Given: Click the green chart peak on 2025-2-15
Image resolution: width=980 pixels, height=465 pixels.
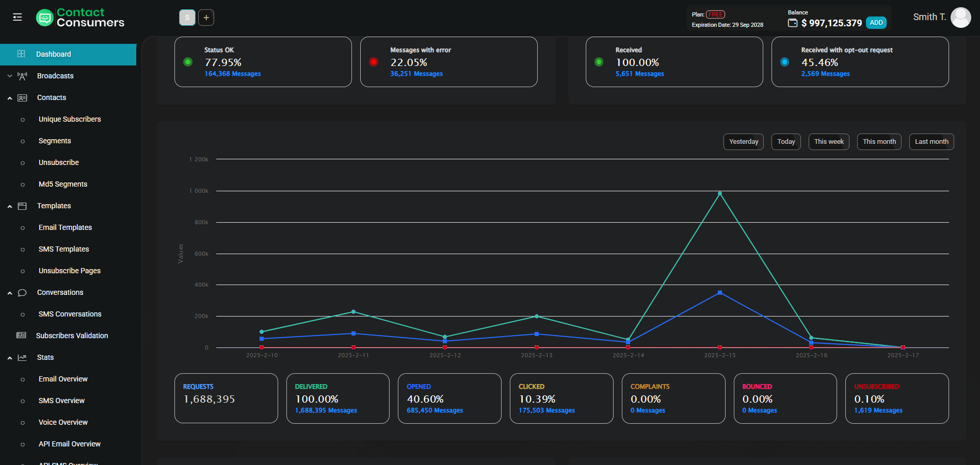Looking at the screenshot, I should pyautogui.click(x=720, y=193).
